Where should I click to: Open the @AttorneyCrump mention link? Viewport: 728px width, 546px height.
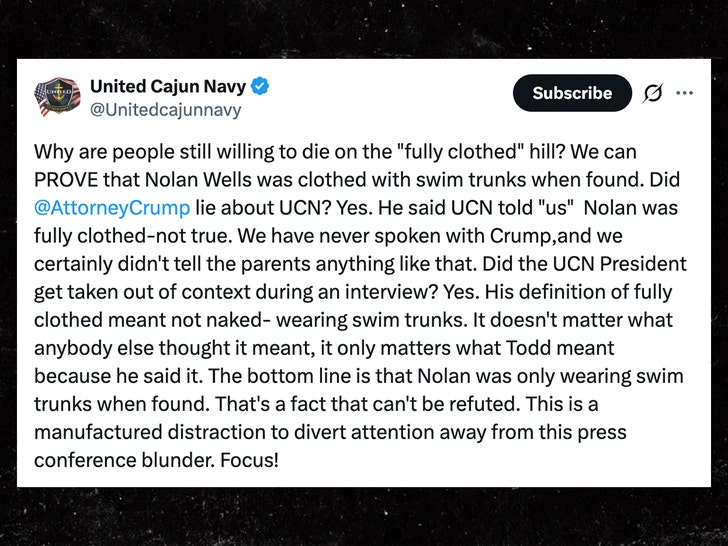point(112,208)
